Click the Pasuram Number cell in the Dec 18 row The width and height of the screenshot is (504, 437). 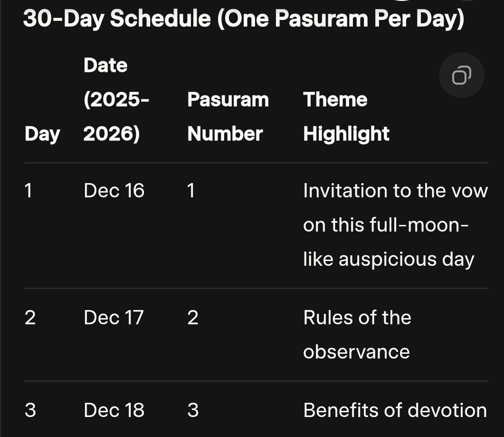193,410
